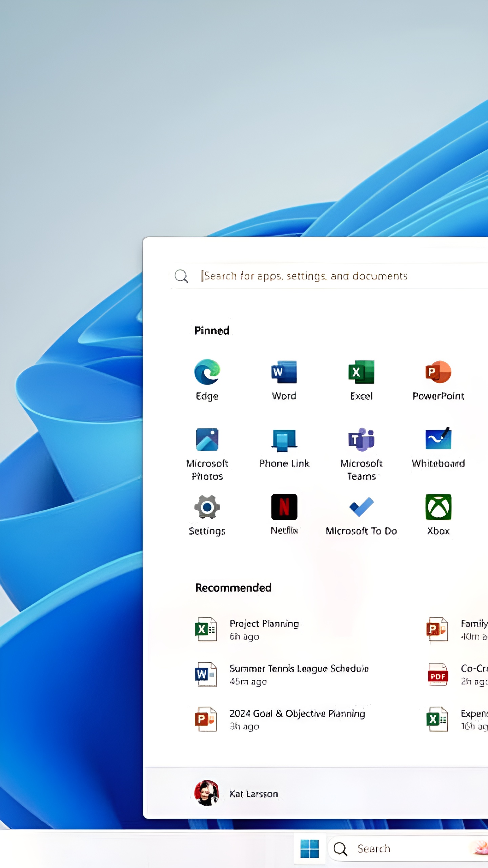Screen dimensions: 488x868
Task: Click the Pinned section heading
Action: [212, 330]
